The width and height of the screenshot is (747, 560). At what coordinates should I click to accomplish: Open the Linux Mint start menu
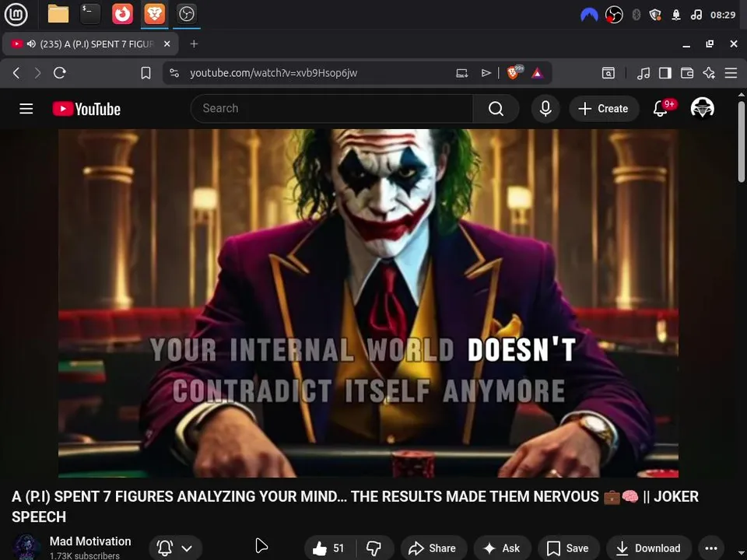point(16,14)
